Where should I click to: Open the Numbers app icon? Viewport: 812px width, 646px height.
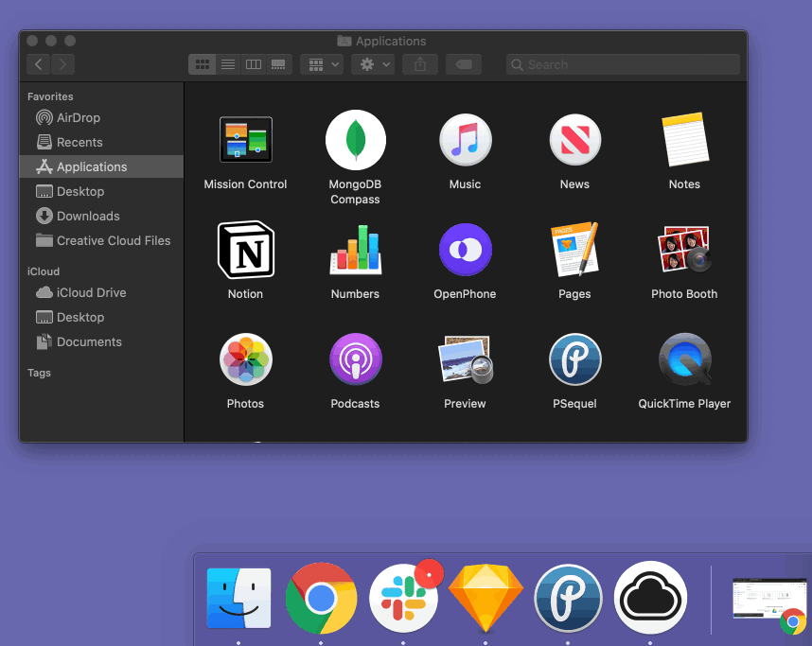point(355,250)
